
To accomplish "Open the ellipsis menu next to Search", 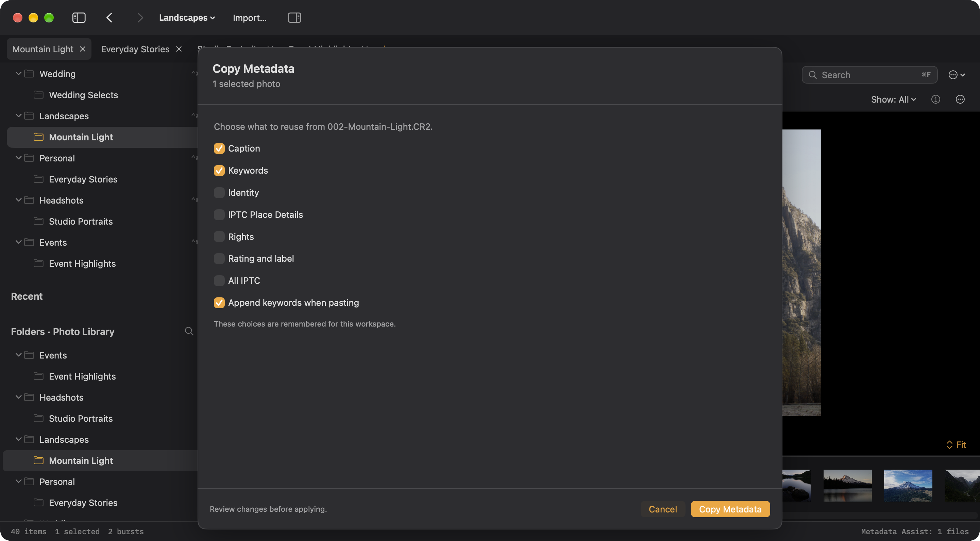I will click(x=957, y=75).
